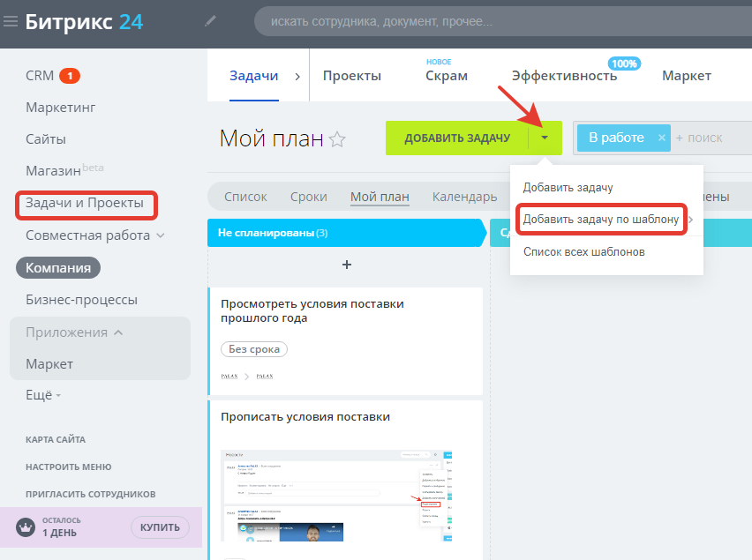The width and height of the screenshot is (752, 560).
Task: Click the CRM notification badge
Action: point(70,76)
